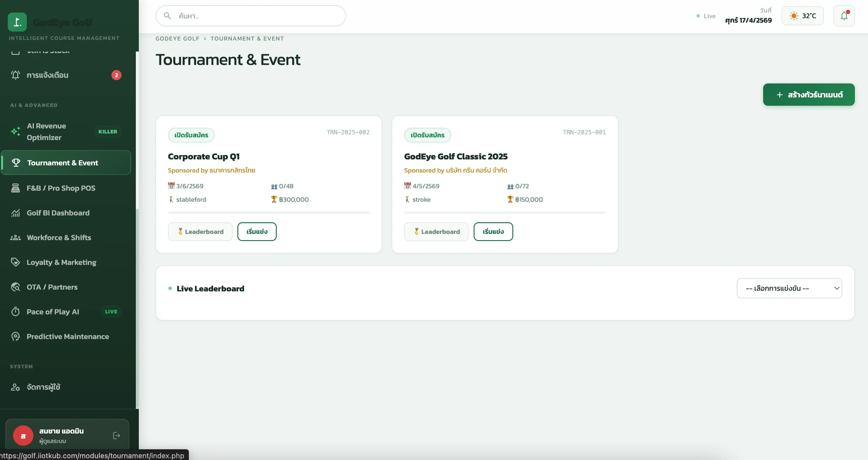Screen dimensions: 868x460
Task: View Leaderboard for GodEye Golf Classic 2025
Action: 436,231
